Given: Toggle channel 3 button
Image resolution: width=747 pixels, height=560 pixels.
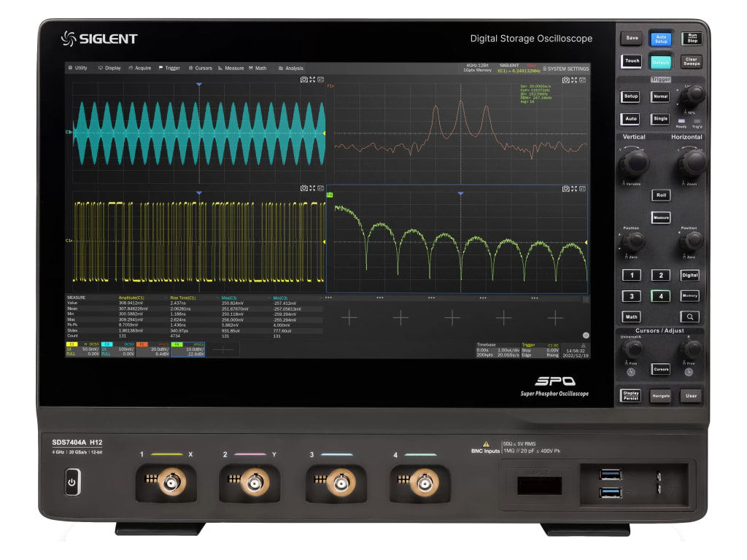Looking at the screenshot, I should 632,296.
